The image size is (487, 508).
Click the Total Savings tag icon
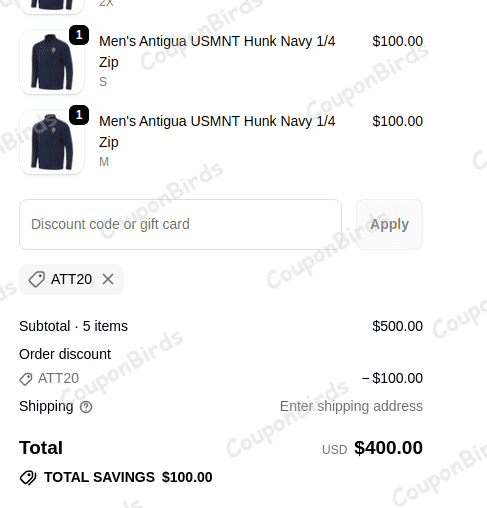(x=28, y=477)
